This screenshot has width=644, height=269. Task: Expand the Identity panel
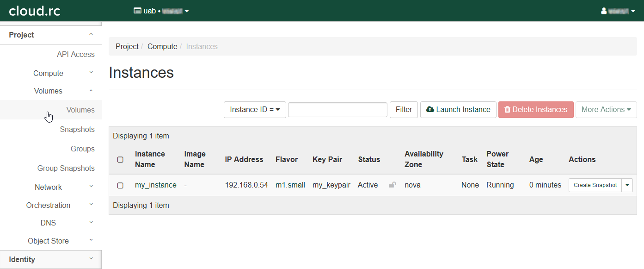pyautogui.click(x=51, y=259)
